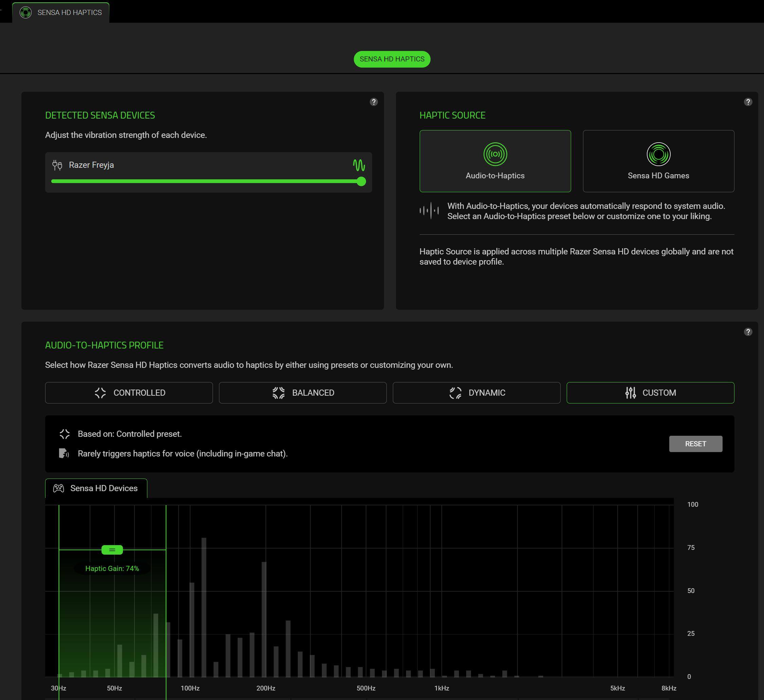
Task: Select the Dynamic preset
Action: [476, 393]
